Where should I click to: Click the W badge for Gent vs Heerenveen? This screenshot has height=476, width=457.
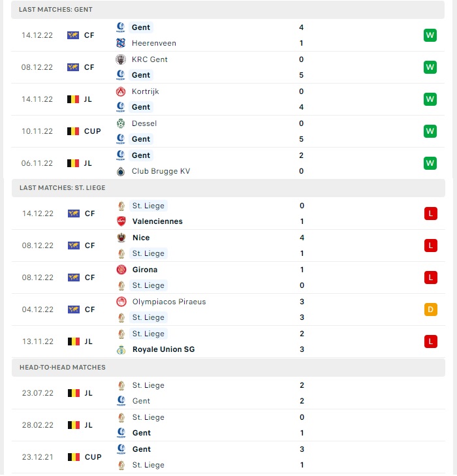tap(430, 35)
